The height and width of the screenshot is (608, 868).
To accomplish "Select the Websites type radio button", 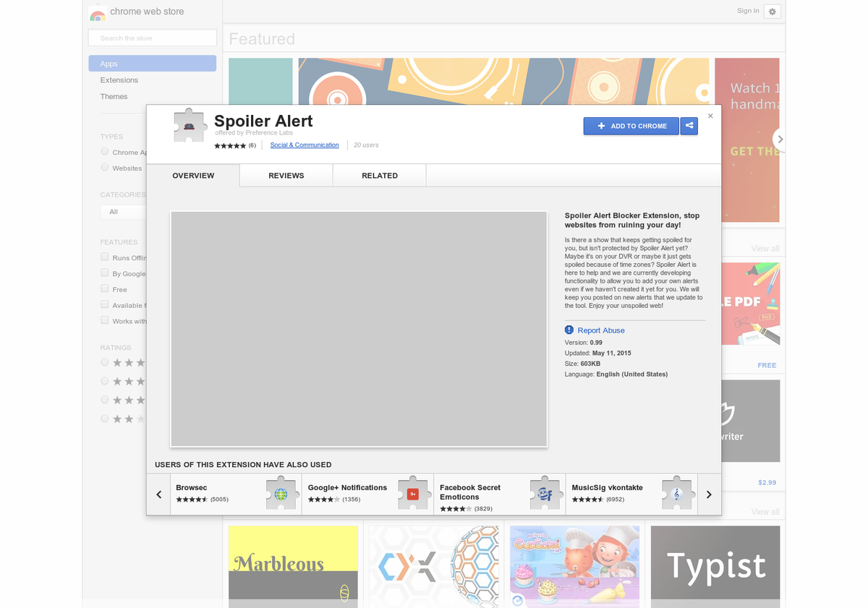I will pos(105,167).
